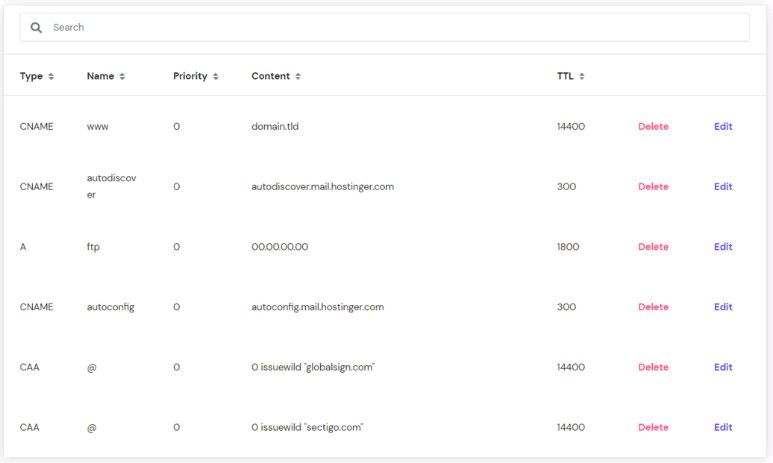
Task: Delete the globalsign.com CAA record
Action: [653, 367]
